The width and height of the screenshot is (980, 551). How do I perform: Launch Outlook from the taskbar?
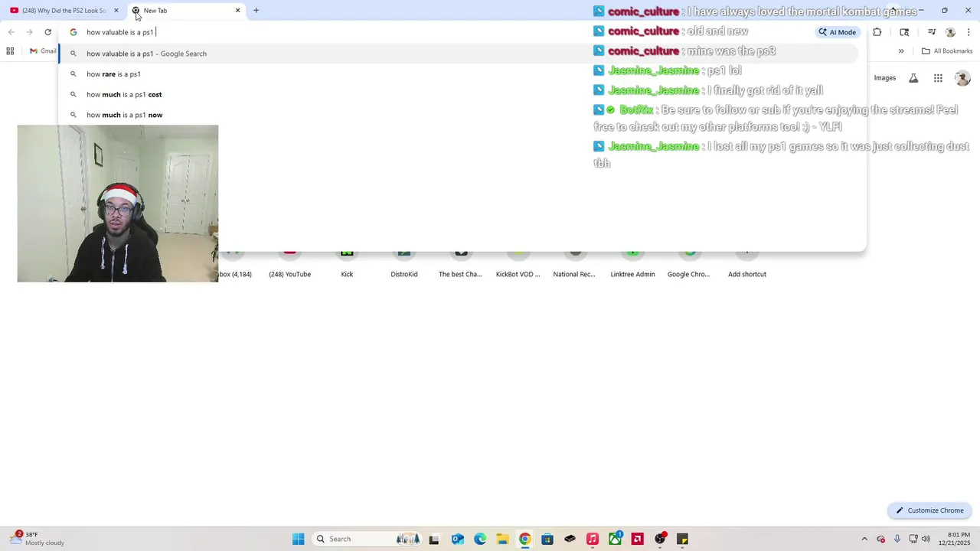click(x=457, y=539)
